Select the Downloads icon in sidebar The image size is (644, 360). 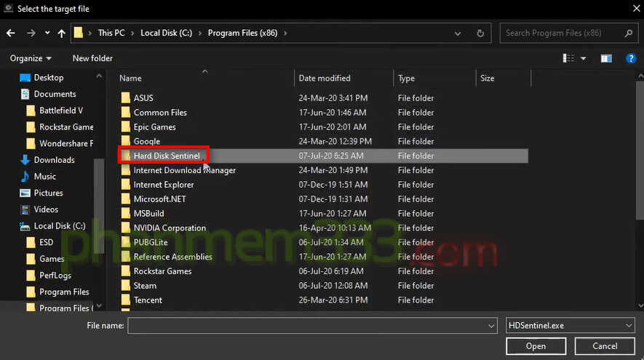(25, 160)
